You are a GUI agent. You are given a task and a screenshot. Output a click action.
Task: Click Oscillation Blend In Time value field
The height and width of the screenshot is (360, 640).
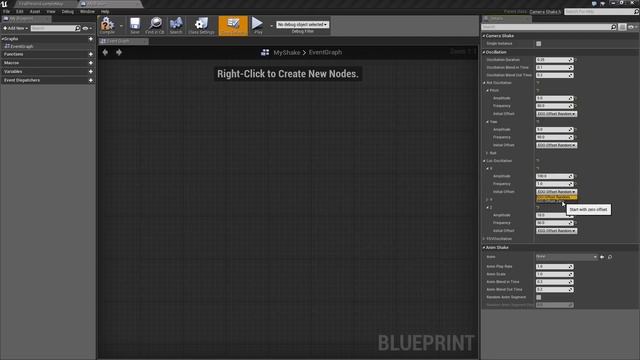(554, 68)
